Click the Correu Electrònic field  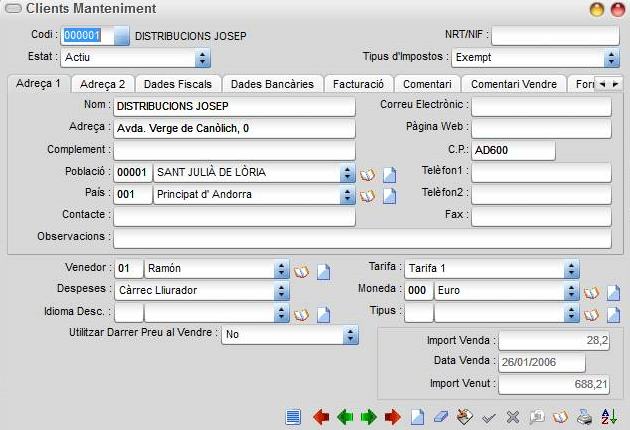tap(541, 106)
